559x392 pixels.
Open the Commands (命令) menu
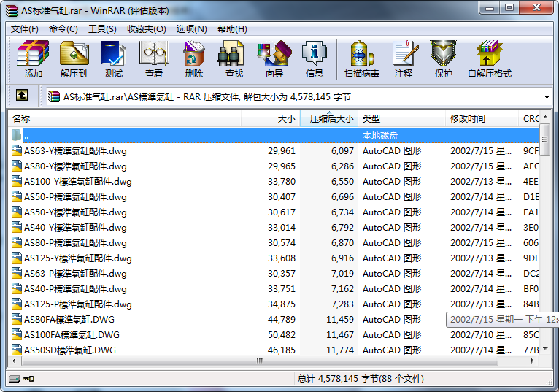[63, 29]
